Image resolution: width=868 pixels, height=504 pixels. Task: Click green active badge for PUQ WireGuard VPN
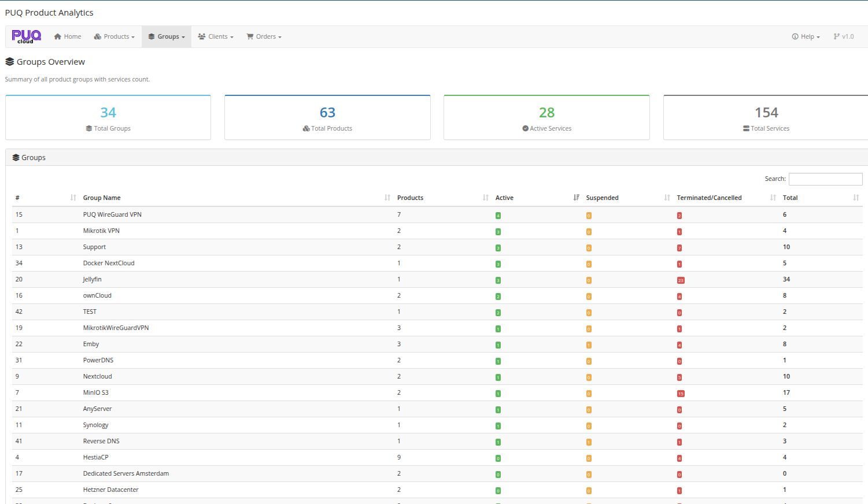(498, 216)
